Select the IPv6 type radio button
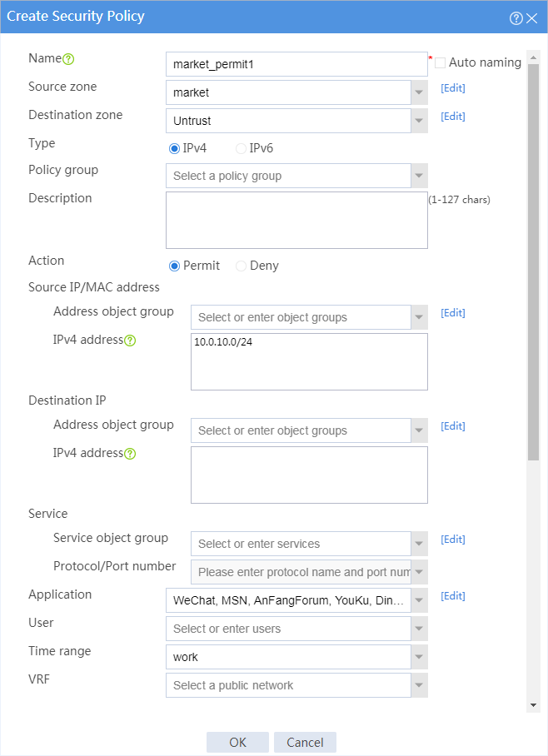This screenshot has width=548, height=756. [241, 148]
